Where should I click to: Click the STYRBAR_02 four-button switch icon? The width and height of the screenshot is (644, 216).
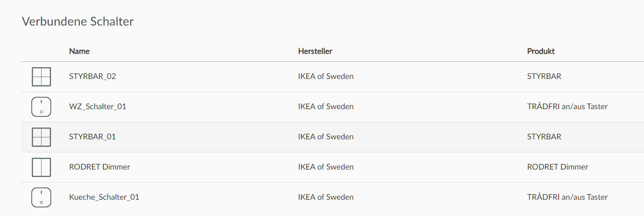coord(41,77)
